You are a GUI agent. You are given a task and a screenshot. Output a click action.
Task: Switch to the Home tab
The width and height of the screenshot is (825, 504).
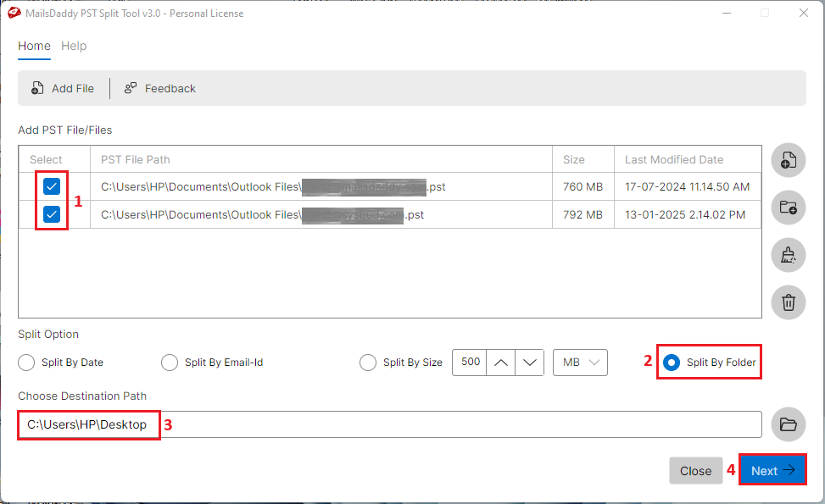34,46
